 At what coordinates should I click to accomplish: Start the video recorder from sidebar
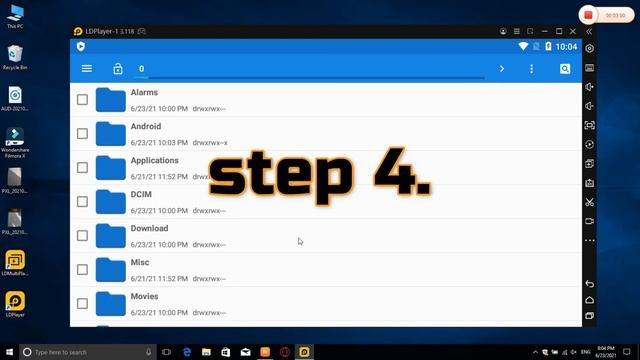coord(589,221)
